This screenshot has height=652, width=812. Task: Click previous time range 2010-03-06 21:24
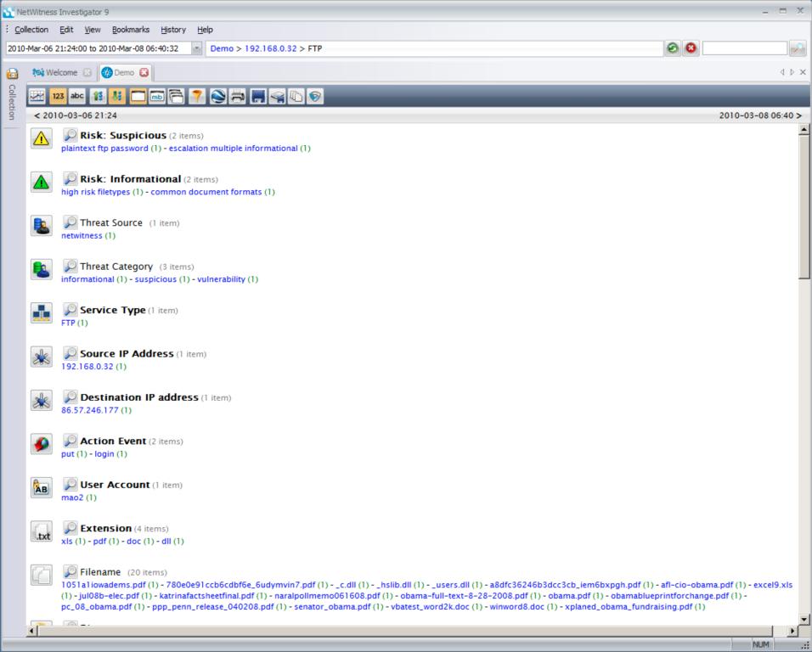[76, 115]
